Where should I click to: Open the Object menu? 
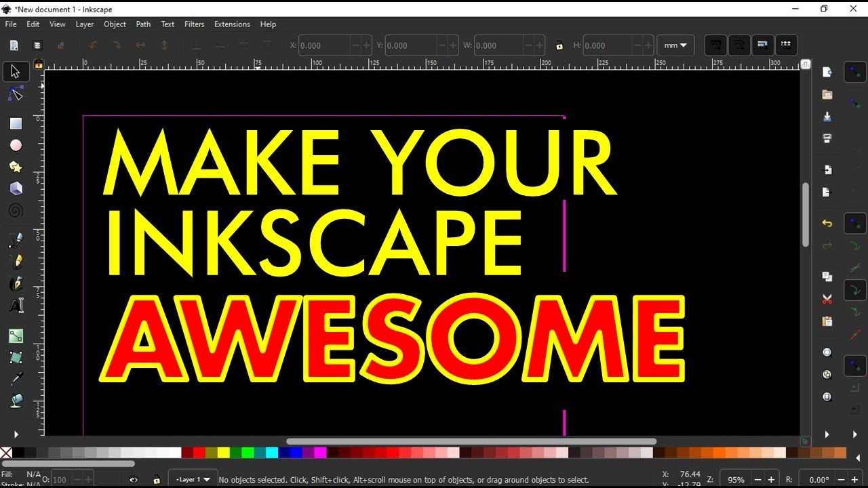click(115, 24)
